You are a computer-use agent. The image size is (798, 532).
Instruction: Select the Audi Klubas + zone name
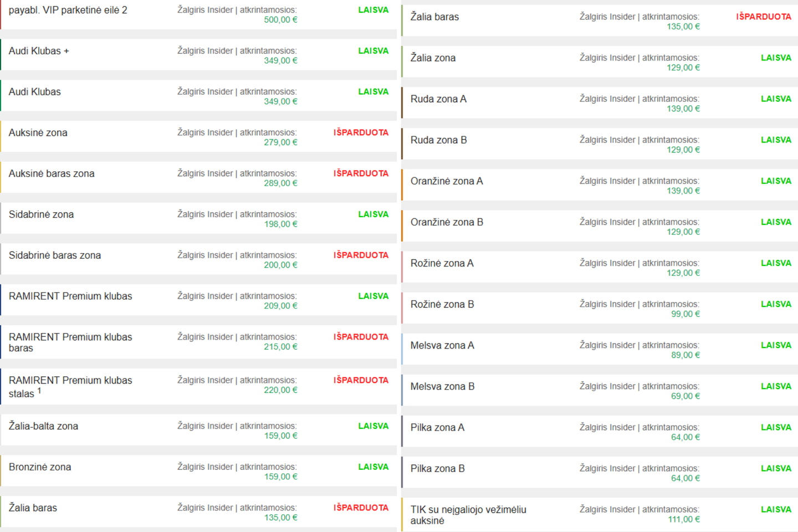39,51
